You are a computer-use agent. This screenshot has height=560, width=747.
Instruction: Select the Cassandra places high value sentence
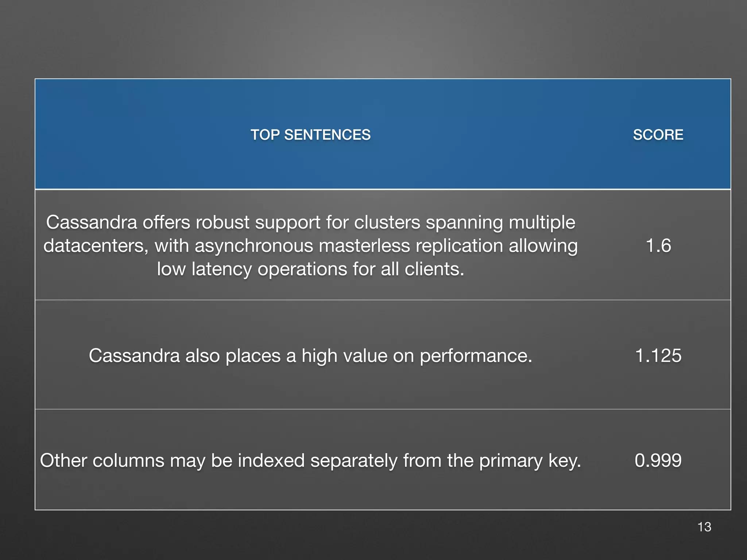310,355
